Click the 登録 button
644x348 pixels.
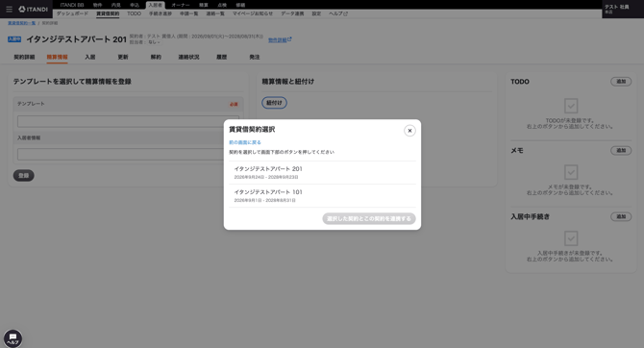[x=23, y=175]
